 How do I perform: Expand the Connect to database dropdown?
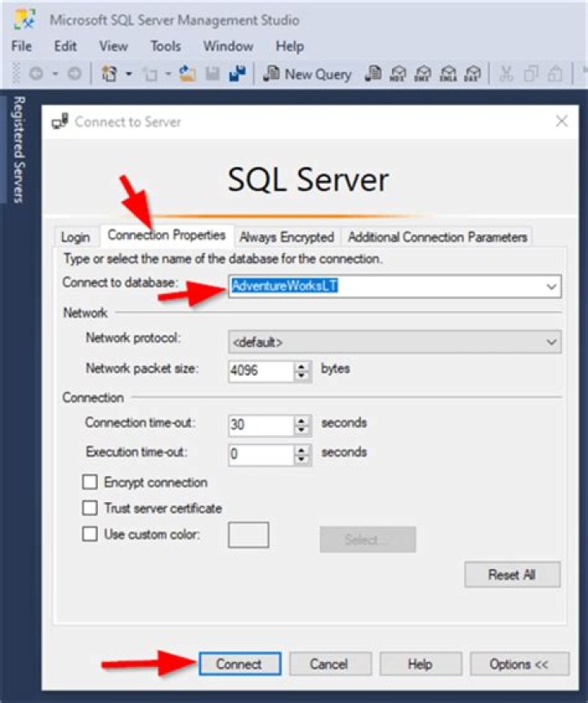click(551, 287)
